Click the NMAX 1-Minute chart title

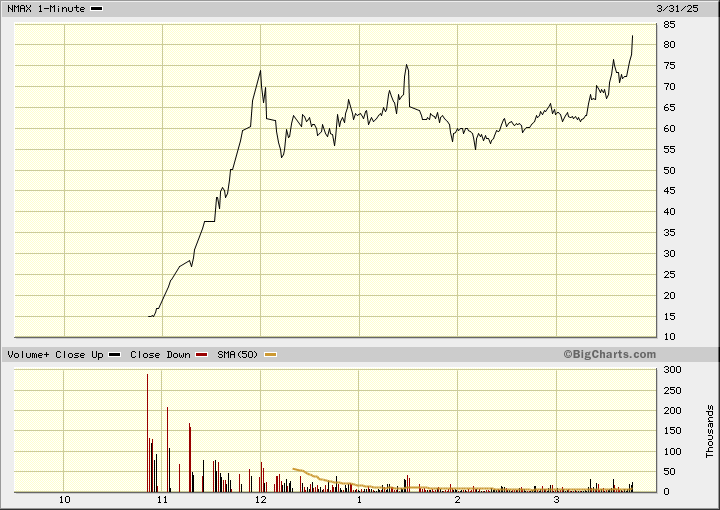tap(45, 8)
